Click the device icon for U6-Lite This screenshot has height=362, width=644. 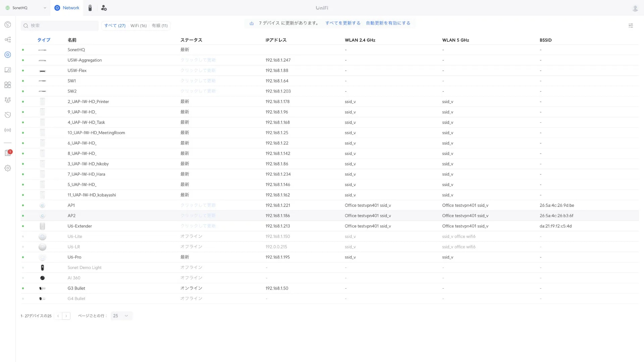42,237
